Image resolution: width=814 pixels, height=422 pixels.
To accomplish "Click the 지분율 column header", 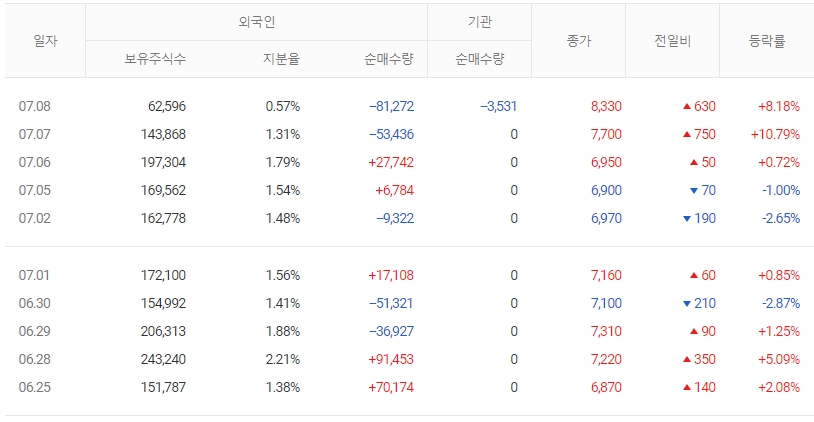I will pyautogui.click(x=281, y=59).
